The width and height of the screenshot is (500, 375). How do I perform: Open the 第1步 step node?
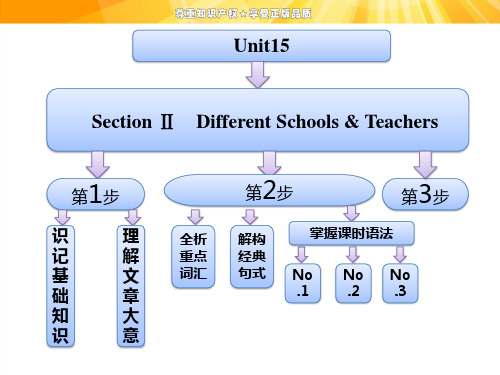point(96,194)
